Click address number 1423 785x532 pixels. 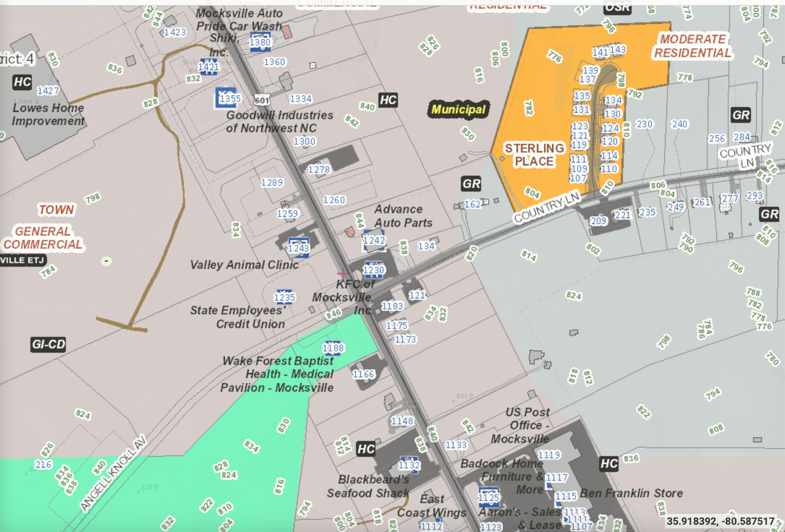tap(175, 32)
